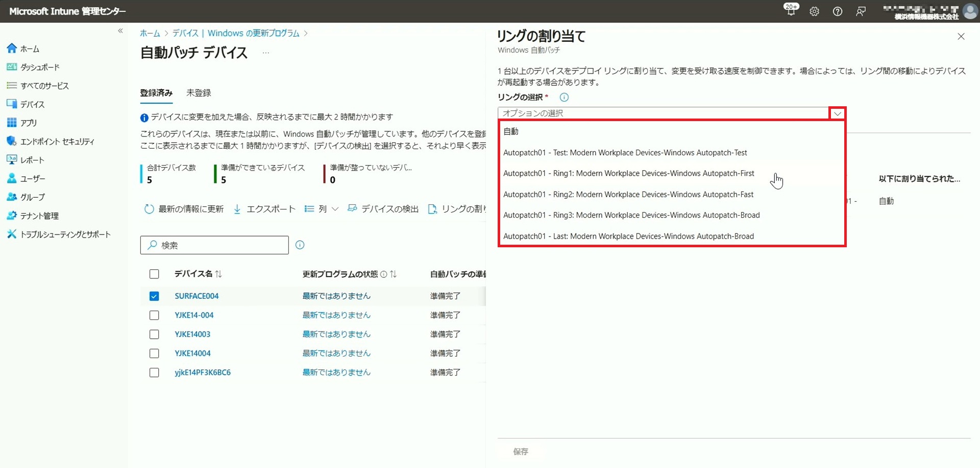
Task: Click 合計デバイス数 5 summary tile
Action: 168,174
